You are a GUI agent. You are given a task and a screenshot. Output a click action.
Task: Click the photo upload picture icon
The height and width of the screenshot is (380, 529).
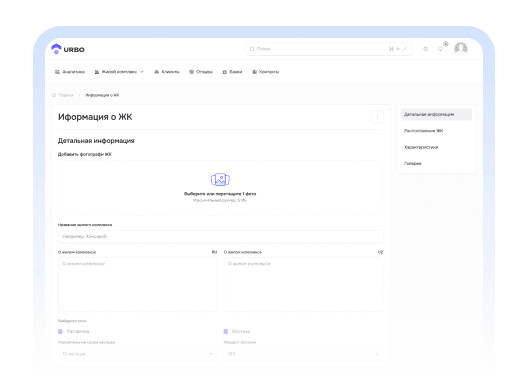(220, 180)
